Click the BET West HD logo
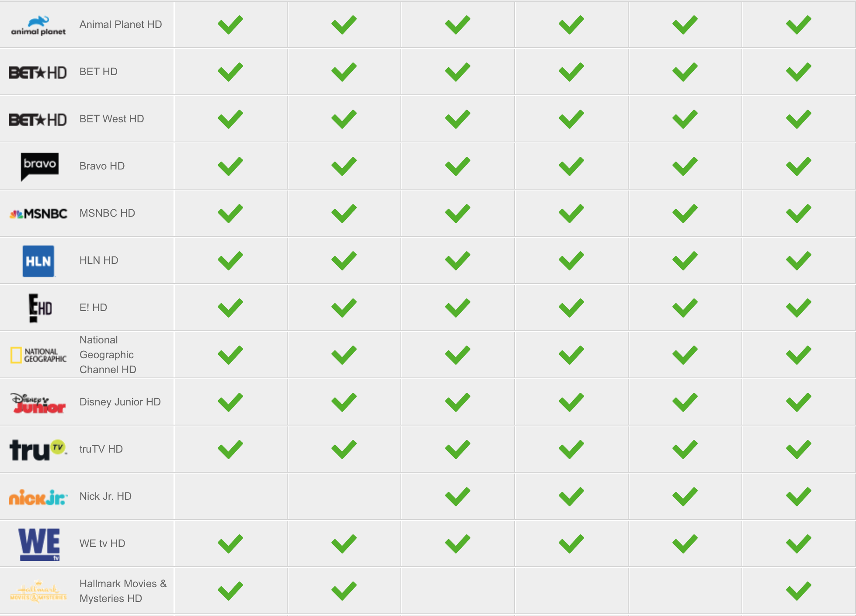 (38, 119)
